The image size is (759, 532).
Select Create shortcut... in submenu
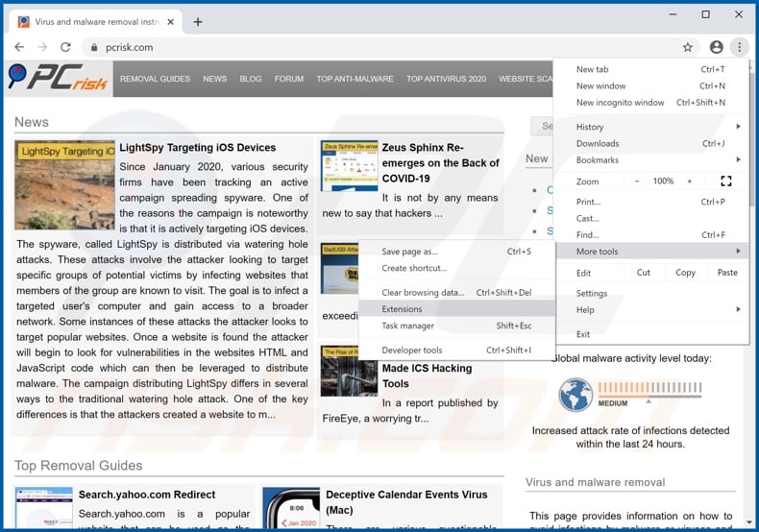tap(456, 268)
